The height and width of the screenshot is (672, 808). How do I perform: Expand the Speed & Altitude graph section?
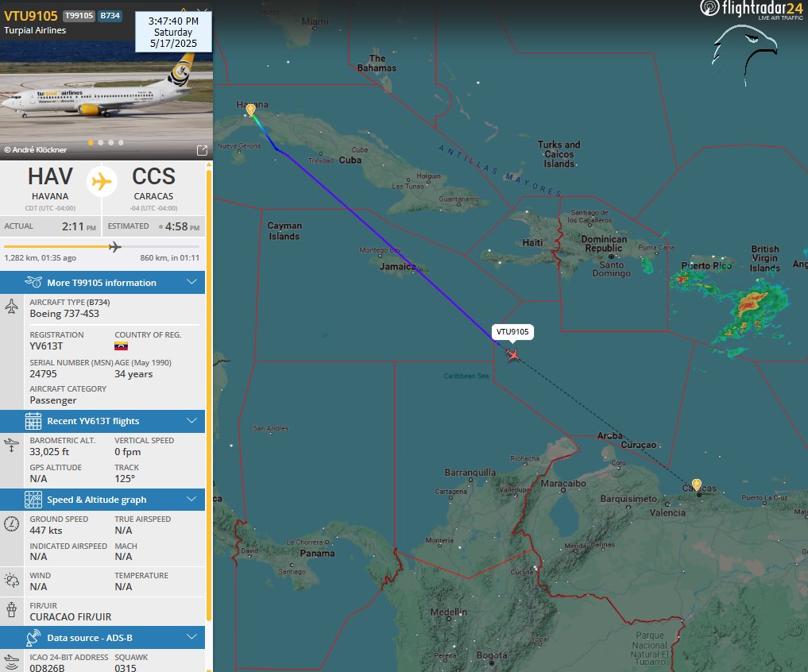coord(102,500)
